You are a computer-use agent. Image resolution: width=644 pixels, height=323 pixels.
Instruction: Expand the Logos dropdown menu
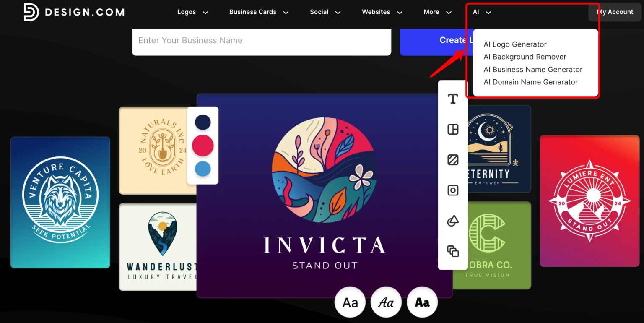192,12
